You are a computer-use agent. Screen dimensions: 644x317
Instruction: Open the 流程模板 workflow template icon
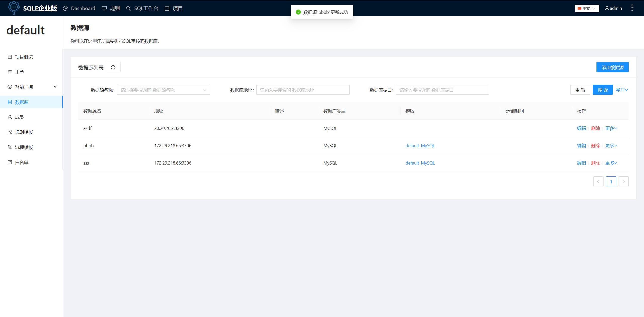tap(10, 147)
